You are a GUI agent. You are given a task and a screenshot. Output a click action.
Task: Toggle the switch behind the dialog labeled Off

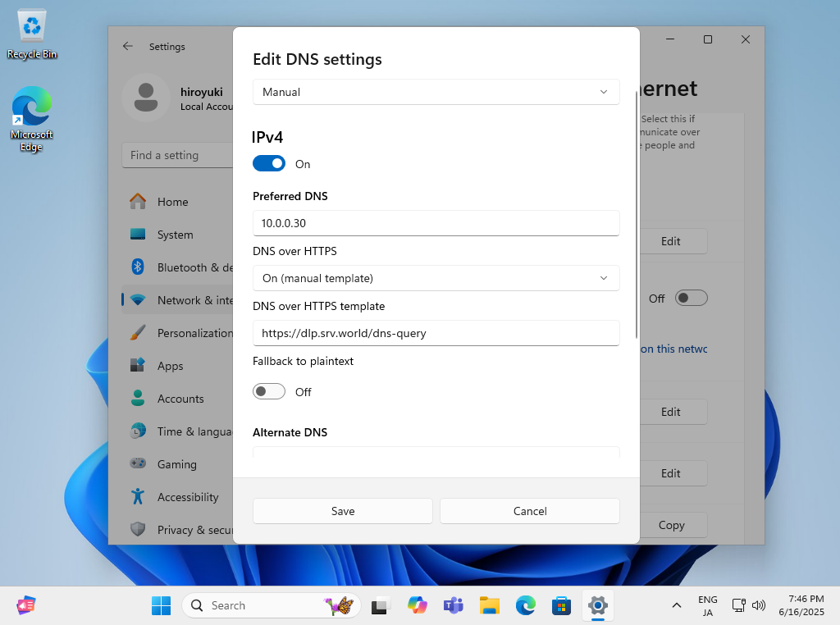691,298
